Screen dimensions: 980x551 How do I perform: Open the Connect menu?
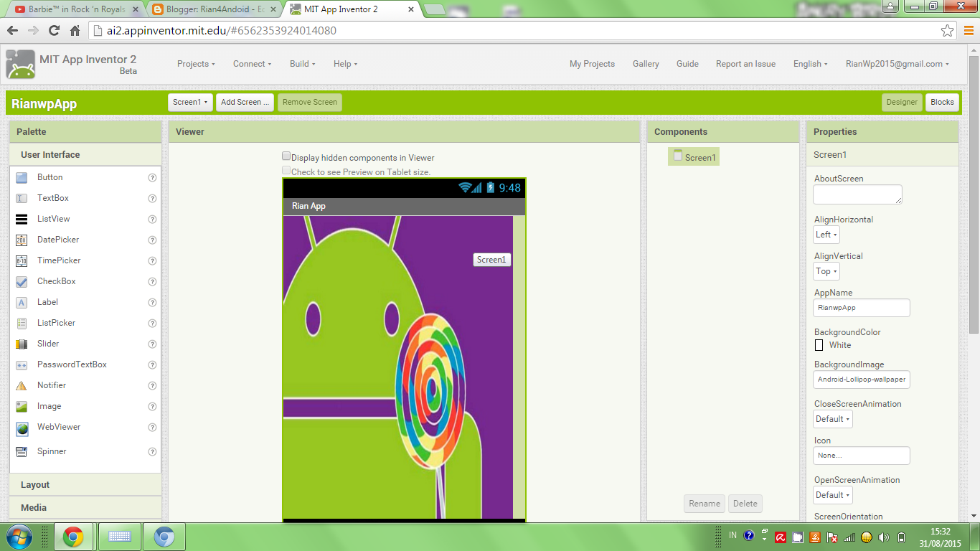252,64
